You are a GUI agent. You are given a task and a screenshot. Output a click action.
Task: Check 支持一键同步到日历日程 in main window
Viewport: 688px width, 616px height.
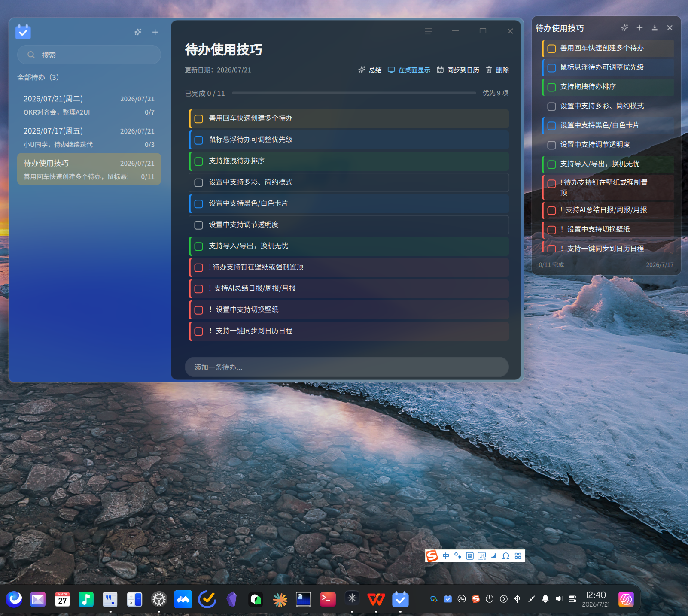coord(199,331)
